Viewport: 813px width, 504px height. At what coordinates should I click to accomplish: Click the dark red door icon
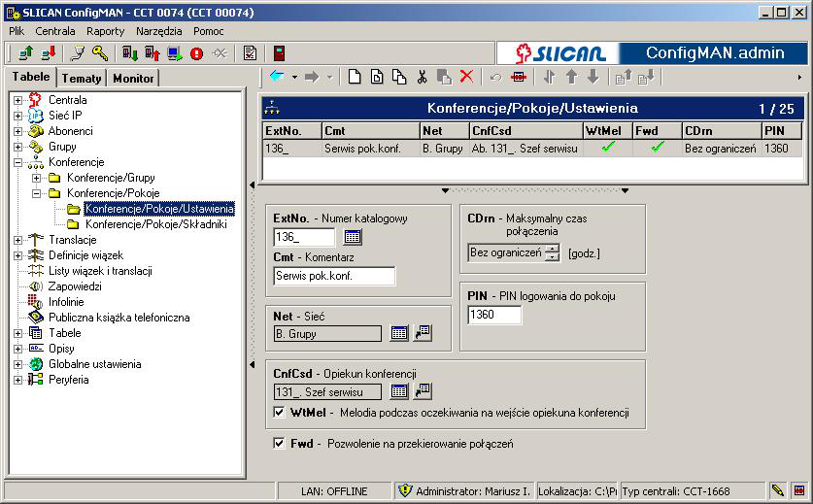coord(279,52)
